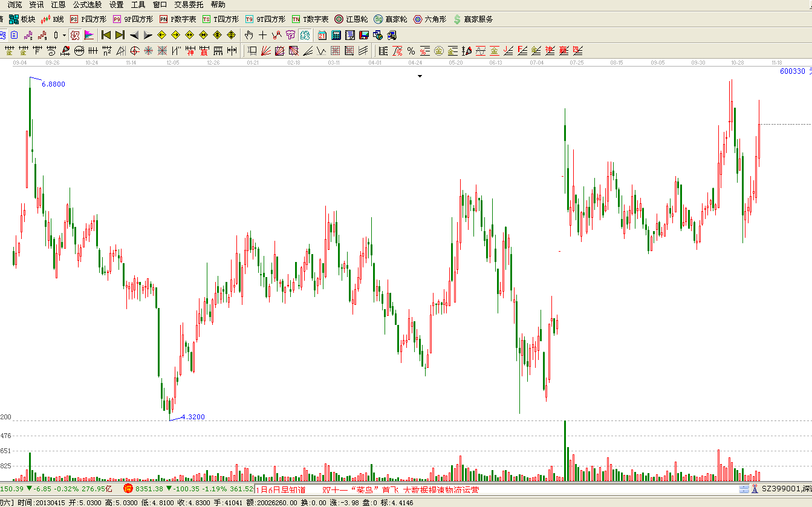Click the red floppy disk save icon
This screenshot has width=812, height=507.
pyautogui.click(x=363, y=35)
